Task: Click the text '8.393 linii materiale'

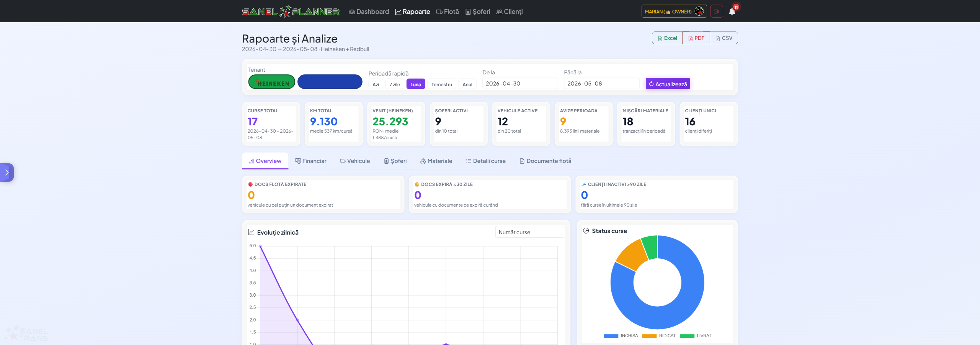Action: (x=580, y=131)
